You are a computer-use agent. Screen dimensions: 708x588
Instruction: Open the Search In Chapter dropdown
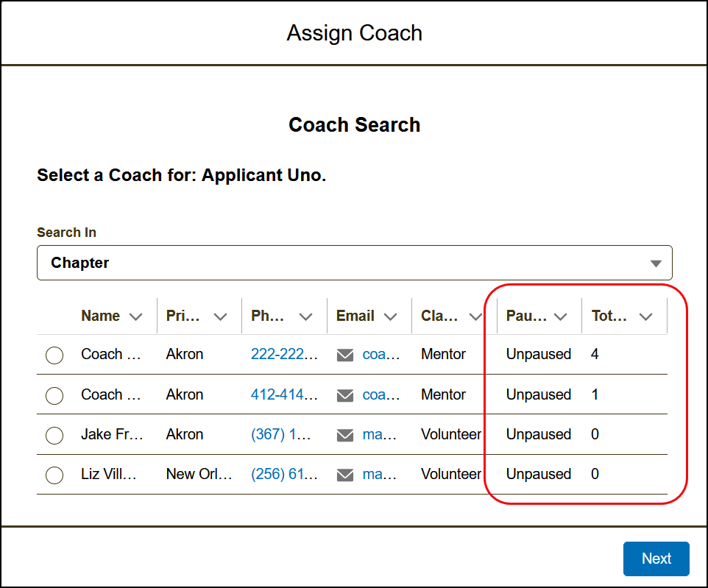[x=354, y=263]
